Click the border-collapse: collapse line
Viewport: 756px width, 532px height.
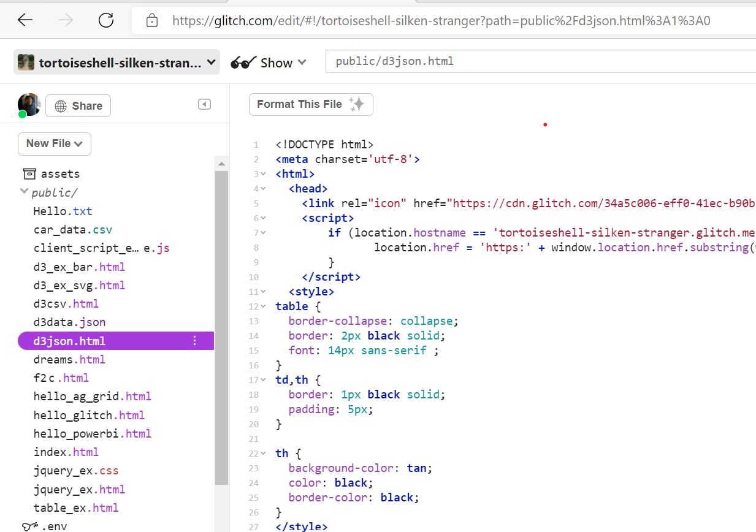pos(373,321)
